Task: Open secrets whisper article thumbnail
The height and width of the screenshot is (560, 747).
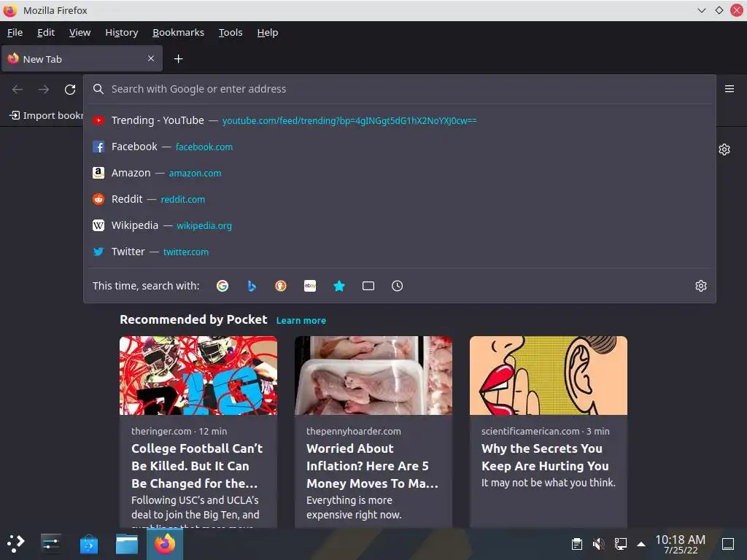Action: coord(549,376)
